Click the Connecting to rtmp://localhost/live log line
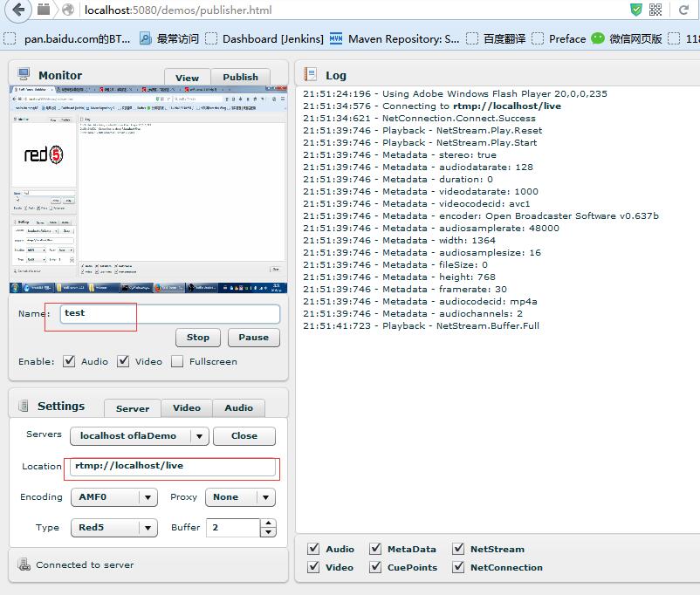700x595 pixels. point(432,106)
